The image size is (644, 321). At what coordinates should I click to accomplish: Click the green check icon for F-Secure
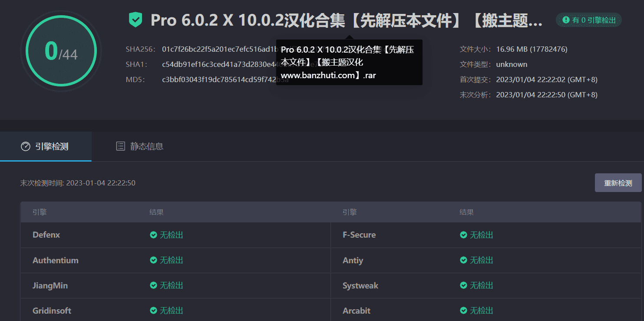pyautogui.click(x=463, y=235)
